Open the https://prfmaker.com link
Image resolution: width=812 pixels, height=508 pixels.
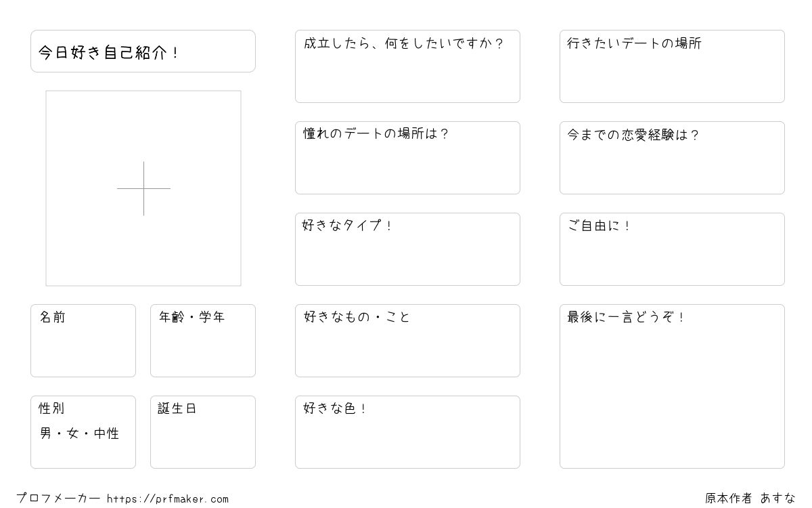(168, 499)
